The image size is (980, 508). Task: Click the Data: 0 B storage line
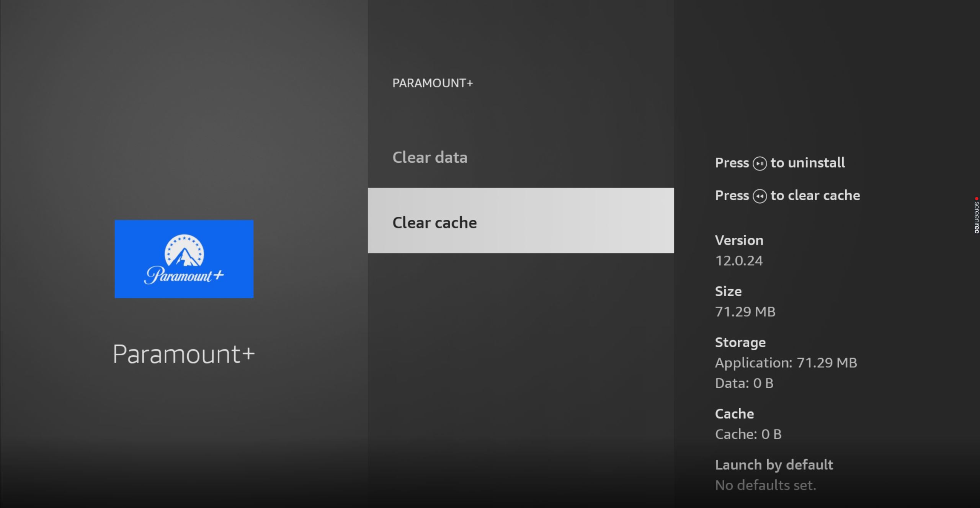pyautogui.click(x=744, y=383)
